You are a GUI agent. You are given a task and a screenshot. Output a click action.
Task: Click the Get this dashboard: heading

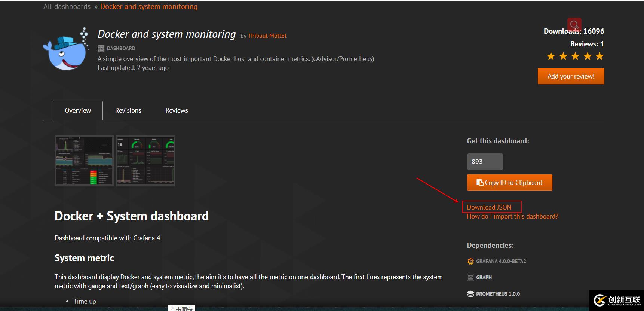coord(498,141)
